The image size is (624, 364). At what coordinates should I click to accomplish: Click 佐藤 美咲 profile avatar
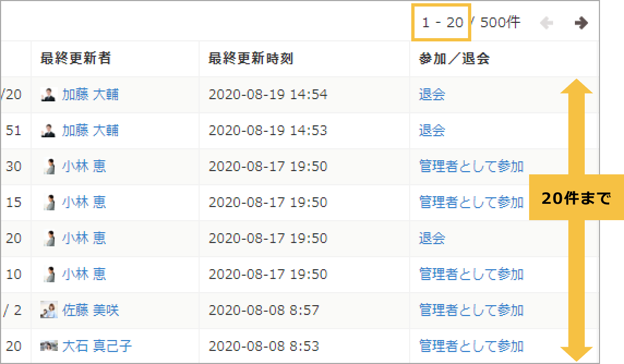49,311
